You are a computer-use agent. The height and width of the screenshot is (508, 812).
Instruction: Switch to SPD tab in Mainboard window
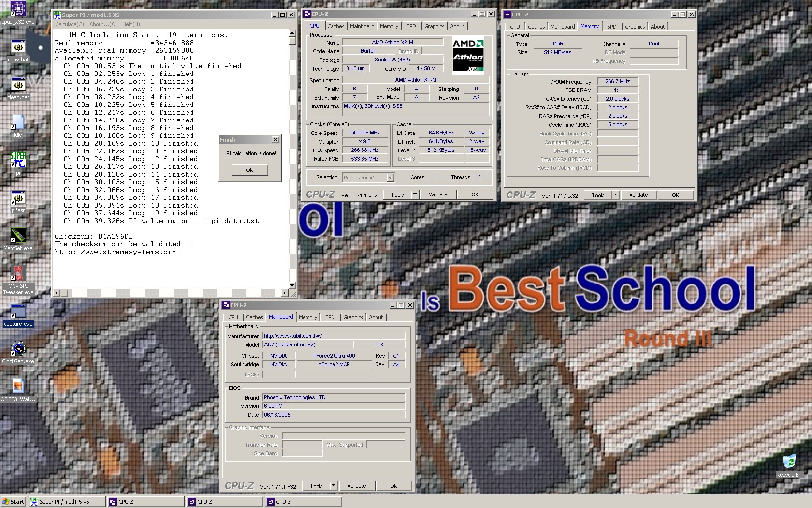point(330,317)
